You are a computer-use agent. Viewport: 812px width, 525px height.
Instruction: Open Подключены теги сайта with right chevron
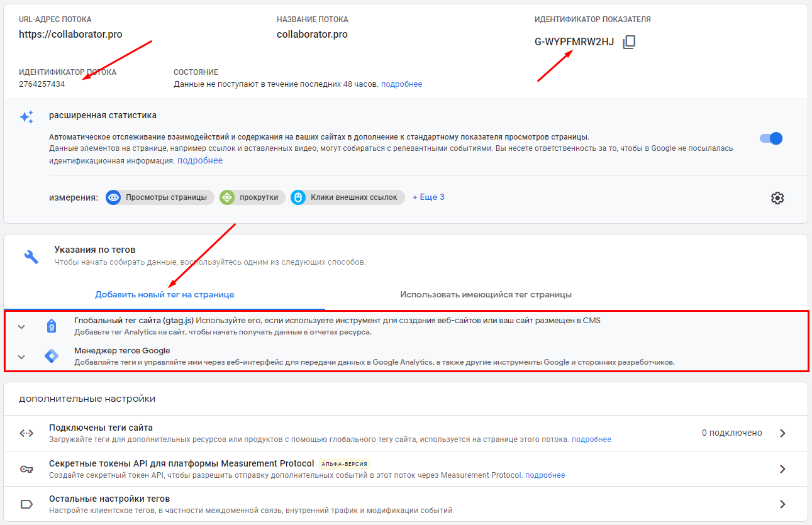point(782,433)
